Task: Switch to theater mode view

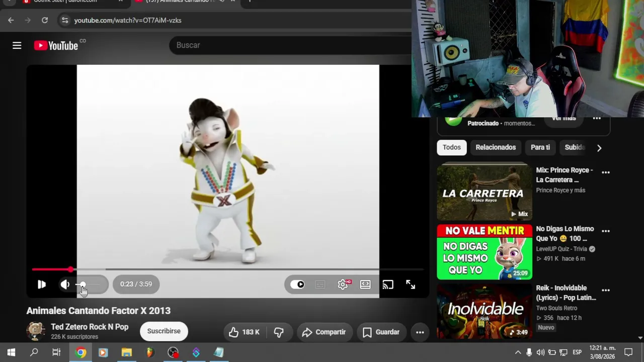Action: (x=365, y=285)
